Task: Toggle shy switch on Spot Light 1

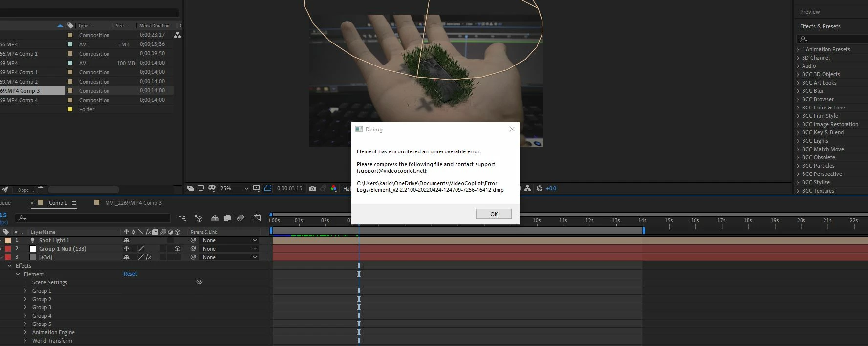Action: point(126,240)
